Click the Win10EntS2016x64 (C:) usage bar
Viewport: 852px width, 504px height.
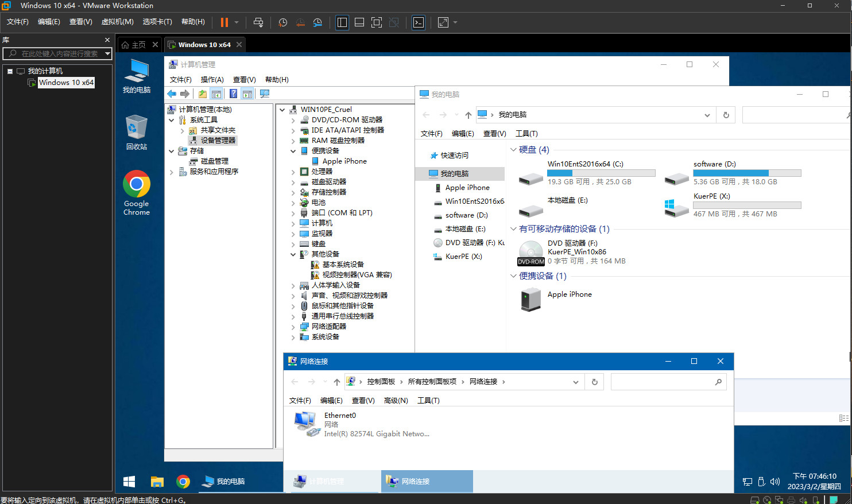click(601, 173)
